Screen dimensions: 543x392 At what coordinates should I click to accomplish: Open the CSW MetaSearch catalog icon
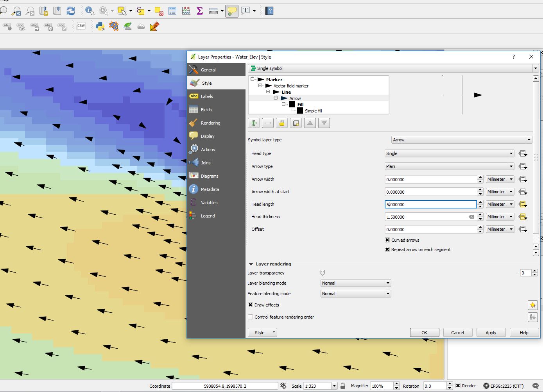(81, 26)
